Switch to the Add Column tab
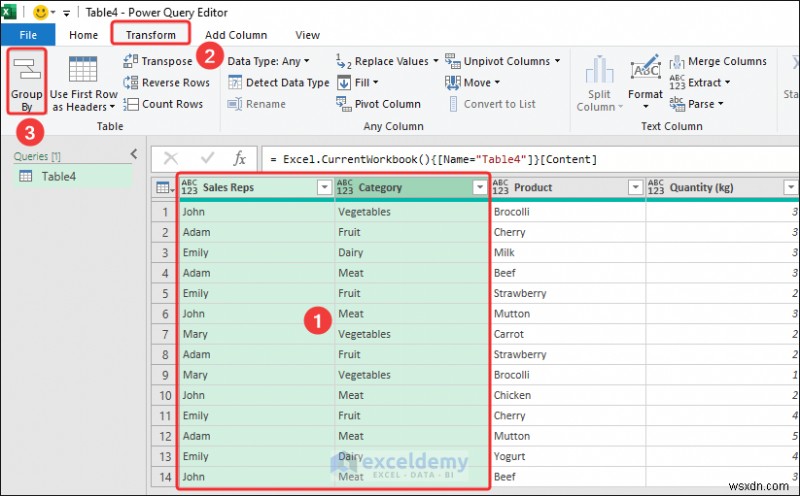Image resolution: width=800 pixels, height=496 pixels. pyautogui.click(x=236, y=35)
